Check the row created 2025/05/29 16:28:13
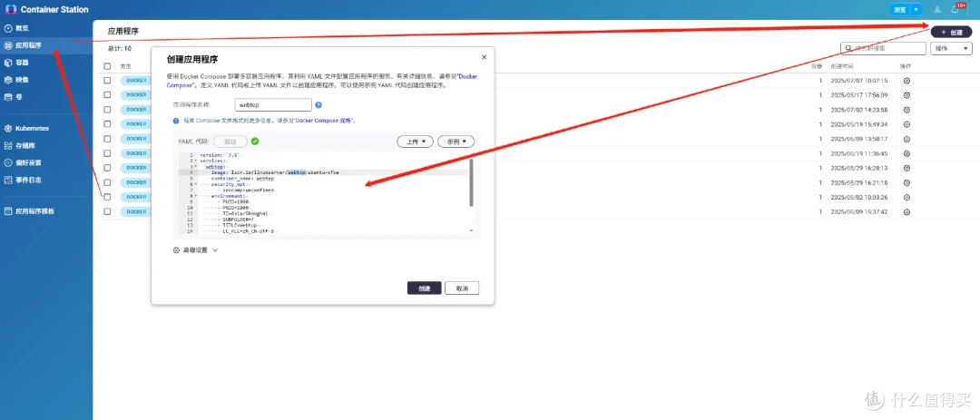Screen dimensions: 980x420 point(107,168)
